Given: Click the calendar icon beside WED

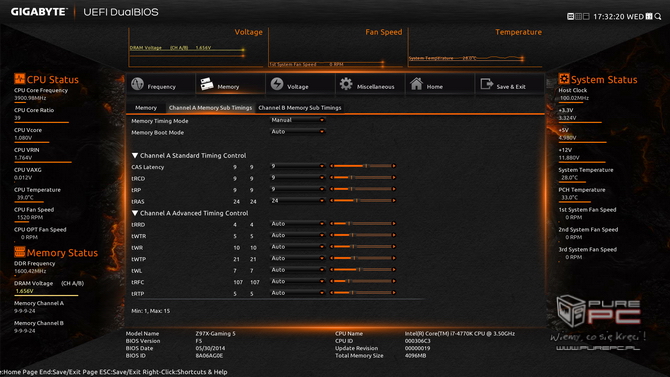Looking at the screenshot, I should pos(649,16).
